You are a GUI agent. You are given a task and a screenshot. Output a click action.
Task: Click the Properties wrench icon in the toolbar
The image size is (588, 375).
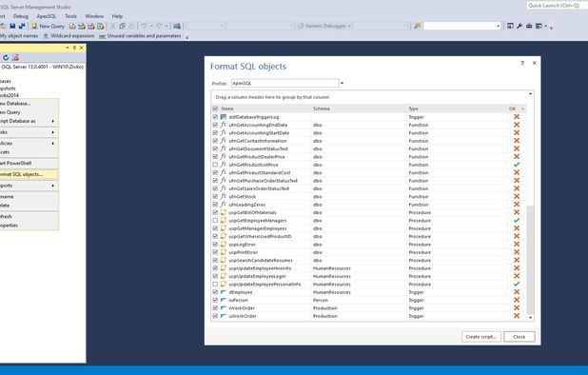click(519, 26)
